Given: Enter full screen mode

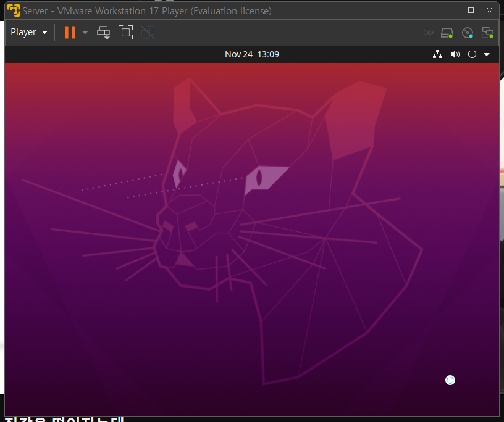Looking at the screenshot, I should point(125,33).
